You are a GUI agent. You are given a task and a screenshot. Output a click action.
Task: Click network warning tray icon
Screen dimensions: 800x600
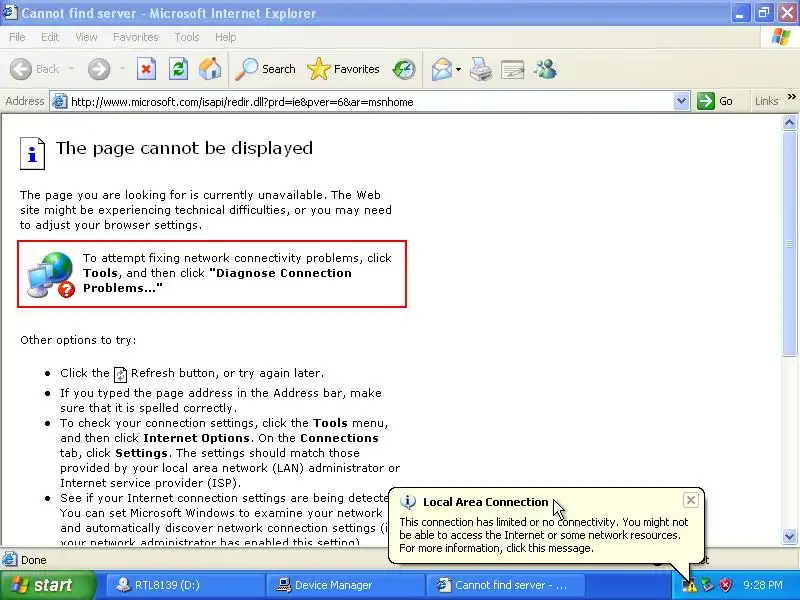690,586
